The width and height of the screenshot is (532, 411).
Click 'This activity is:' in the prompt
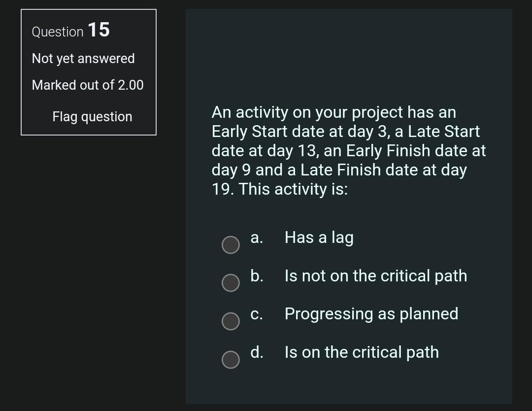coord(293,189)
